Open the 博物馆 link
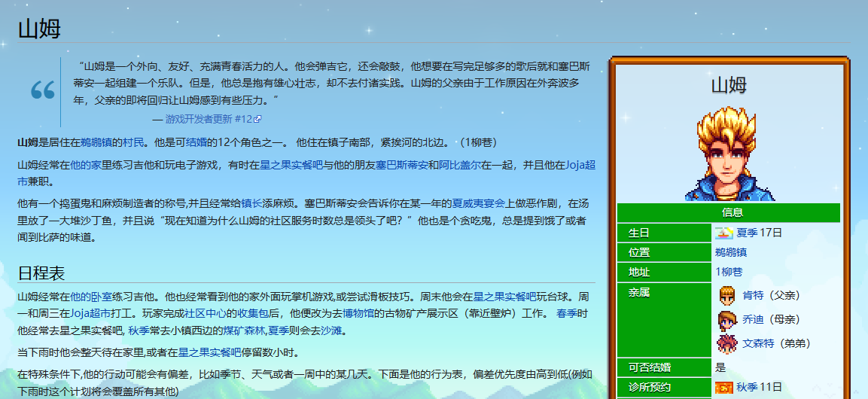 click(x=358, y=313)
